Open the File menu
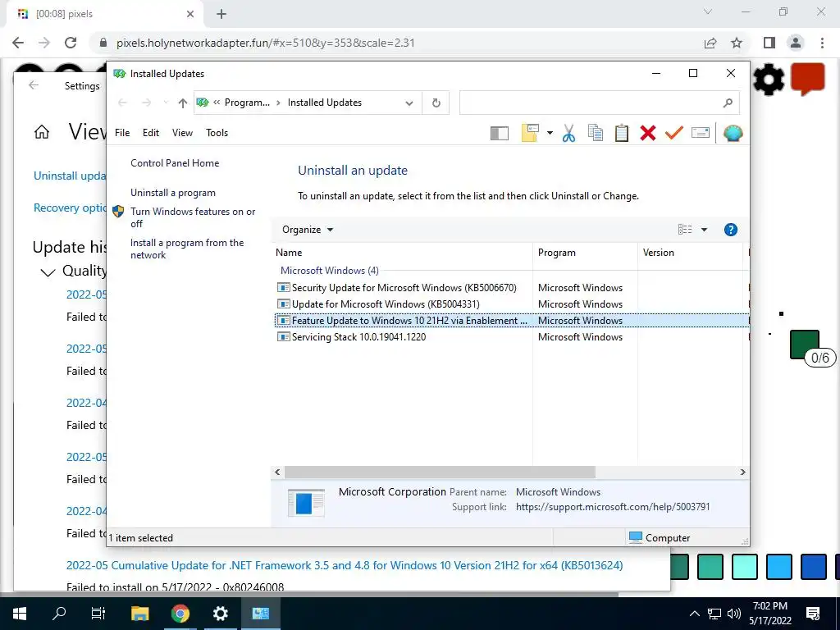 (122, 133)
